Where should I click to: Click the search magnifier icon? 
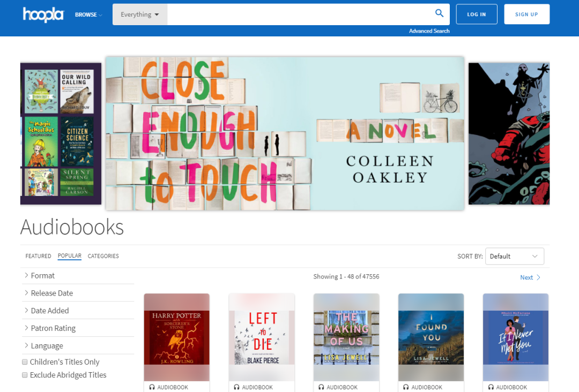(x=439, y=13)
